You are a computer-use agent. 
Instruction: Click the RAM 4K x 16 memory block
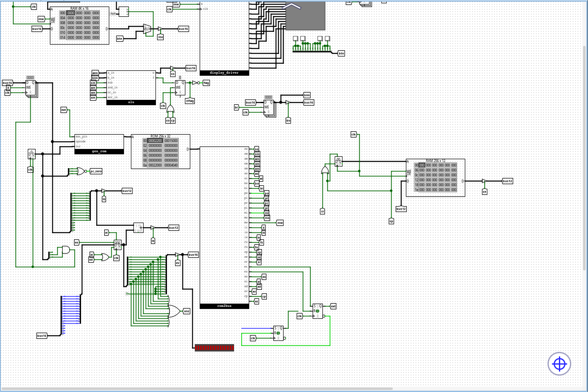click(x=79, y=25)
